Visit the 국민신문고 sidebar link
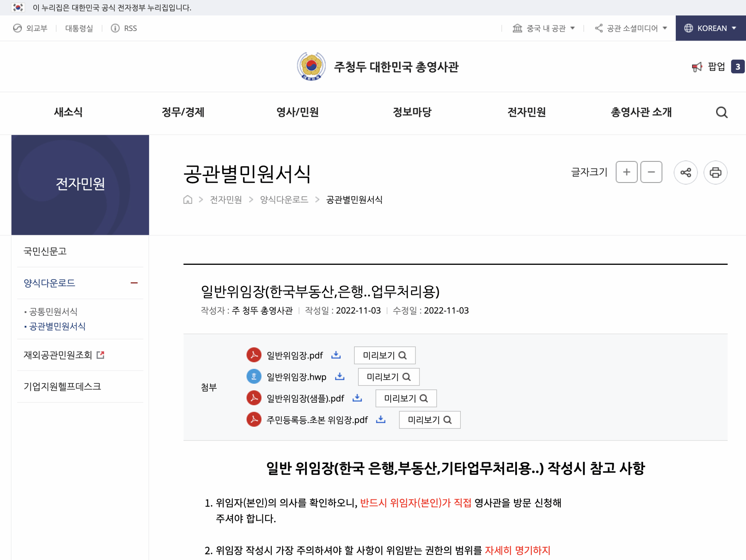The height and width of the screenshot is (560, 746). tap(45, 251)
